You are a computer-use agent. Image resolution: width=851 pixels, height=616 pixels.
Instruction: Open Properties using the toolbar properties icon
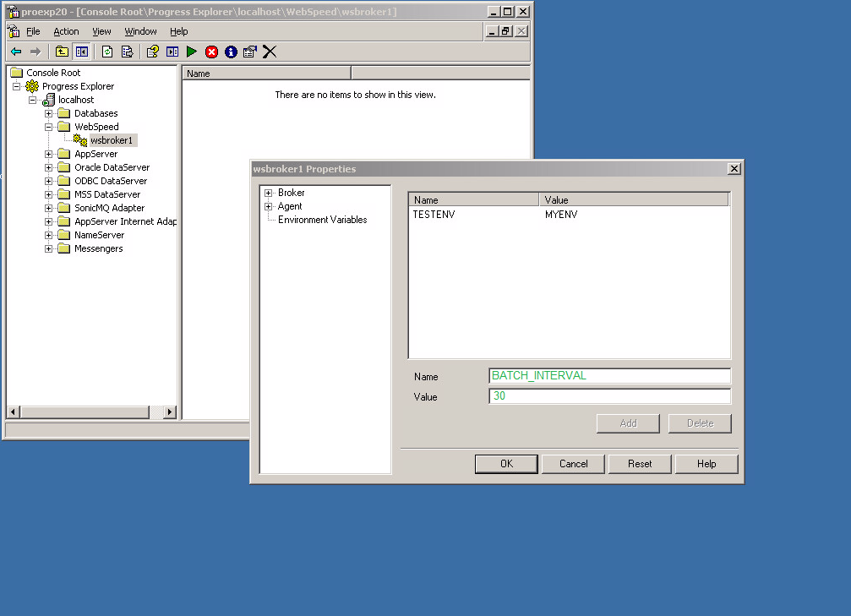tap(249, 52)
